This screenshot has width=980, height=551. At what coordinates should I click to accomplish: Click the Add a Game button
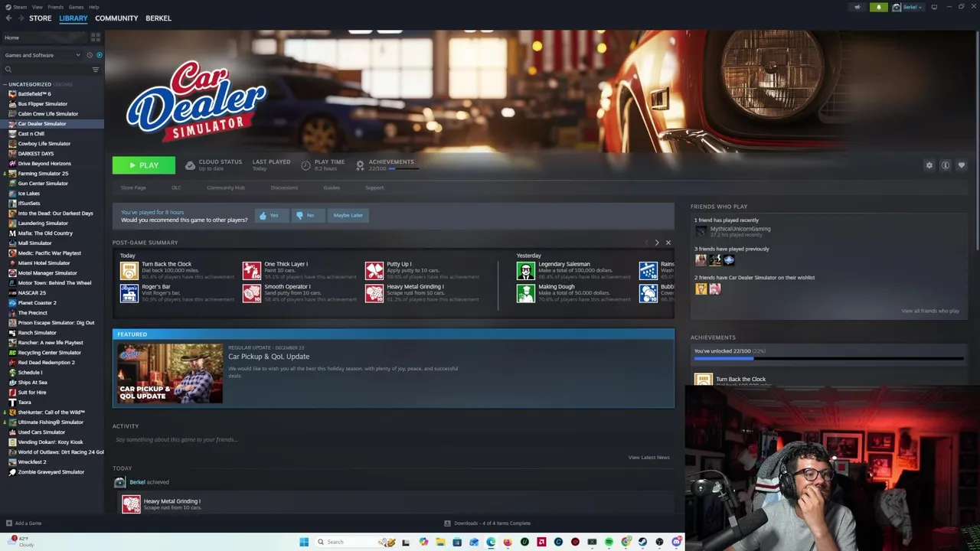pyautogui.click(x=23, y=523)
